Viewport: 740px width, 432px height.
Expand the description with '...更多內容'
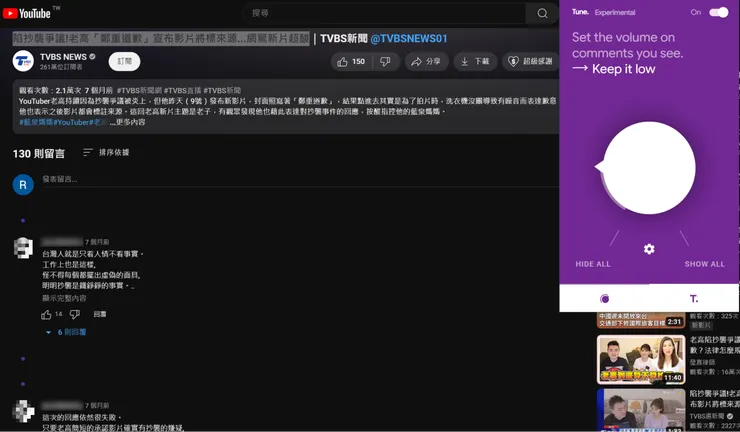[x=127, y=122]
